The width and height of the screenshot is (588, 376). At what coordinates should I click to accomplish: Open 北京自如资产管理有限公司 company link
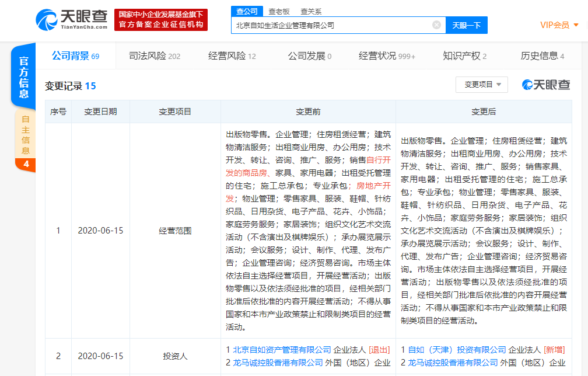(x=282, y=350)
